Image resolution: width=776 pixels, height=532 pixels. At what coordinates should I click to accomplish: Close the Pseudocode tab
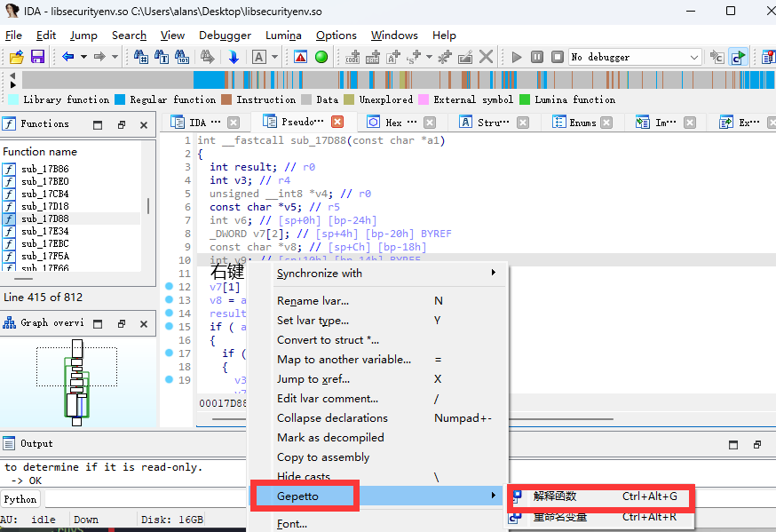coord(337,123)
